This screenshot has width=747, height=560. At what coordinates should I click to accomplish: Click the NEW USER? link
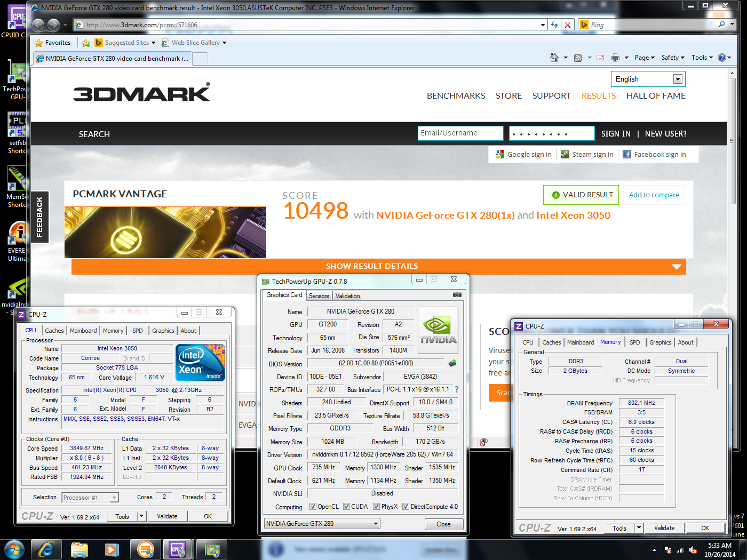click(x=665, y=134)
